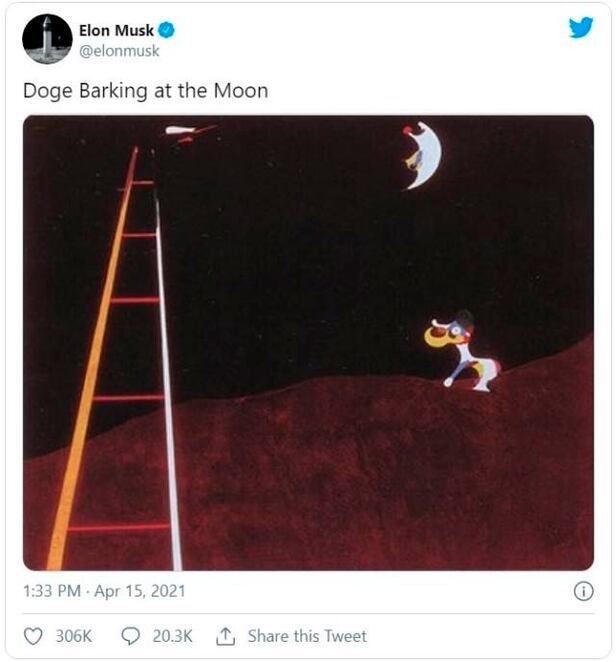Open the @elonmusk handle link
The height and width of the screenshot is (662, 616).
tap(118, 51)
